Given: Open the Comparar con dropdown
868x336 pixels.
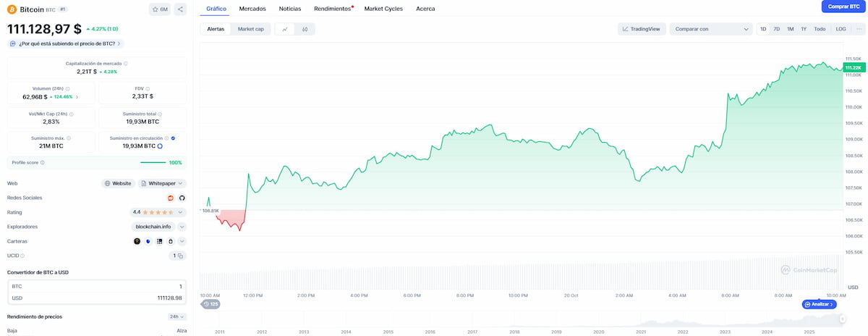Looking at the screenshot, I should point(711,29).
